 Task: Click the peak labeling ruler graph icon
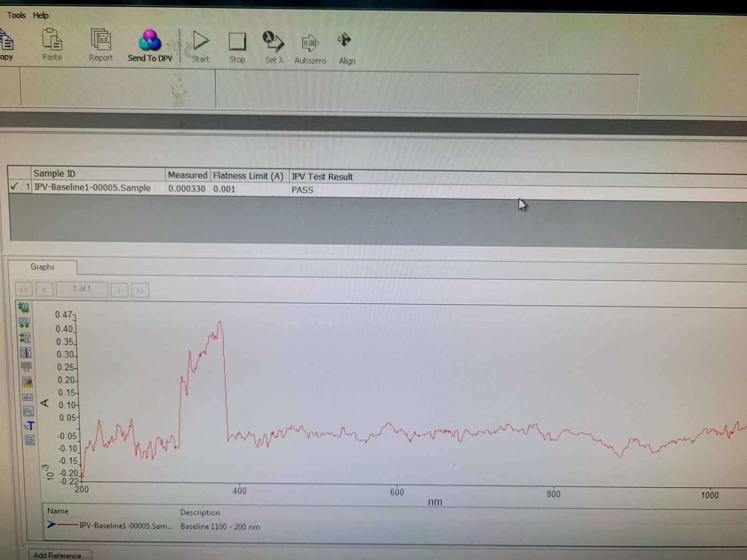pyautogui.click(x=27, y=382)
